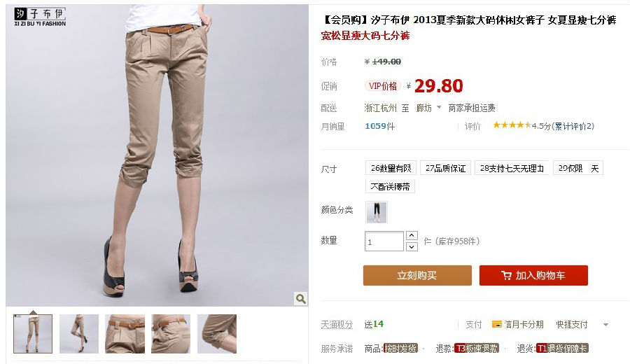Screen dimensions: 630x364
Task: Click the orange buy now button
Action: pyautogui.click(x=417, y=275)
